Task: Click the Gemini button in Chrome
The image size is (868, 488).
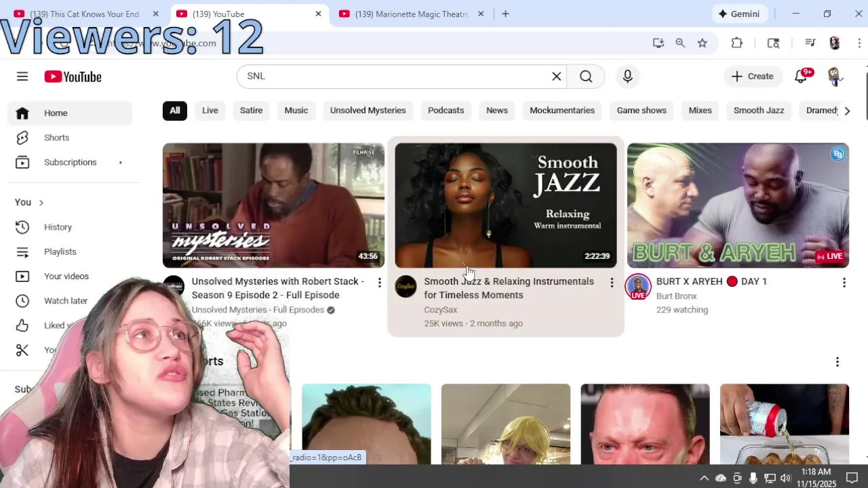Action: 739,14
